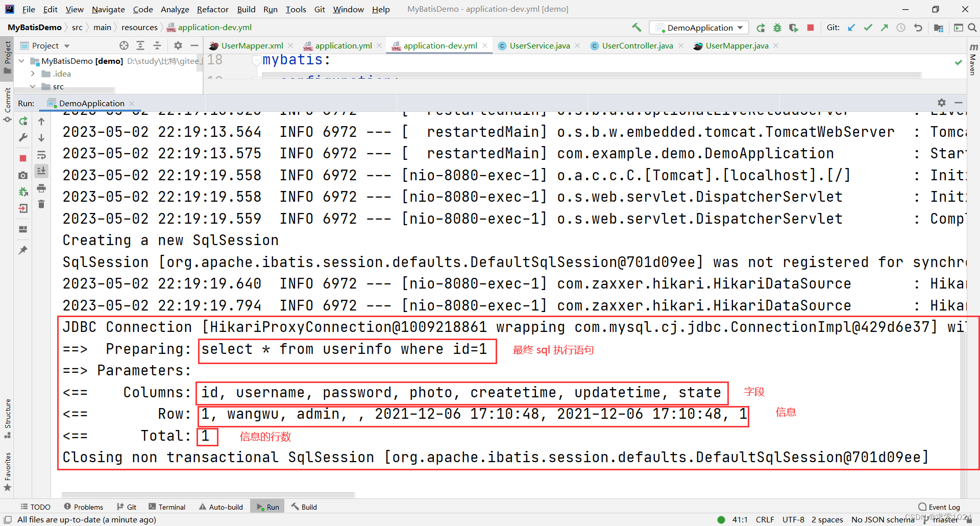Screen dimensions: 980x526
Task: Open Search Everywhere magnifier
Action: (x=972, y=28)
